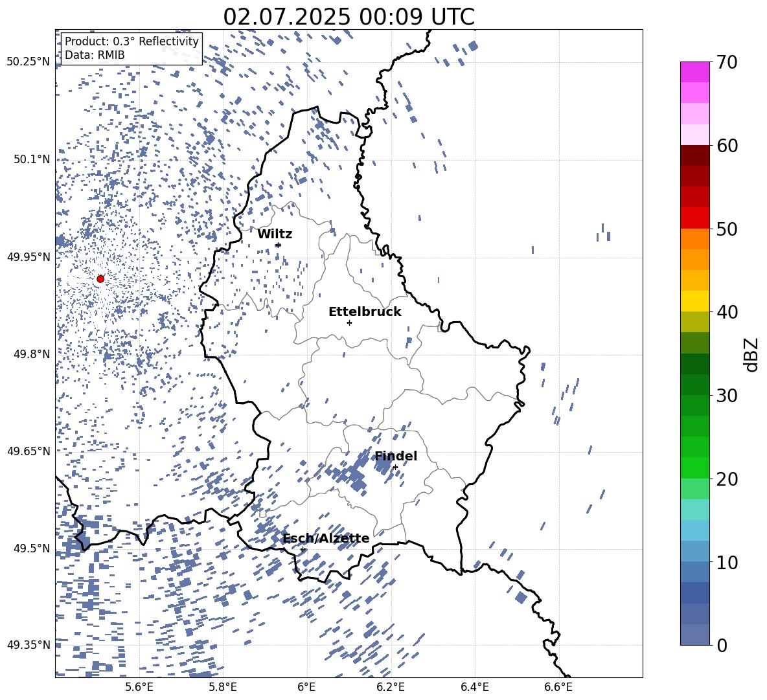The height and width of the screenshot is (700, 767).
Task: Pick the darkest green swatch just below 35 dBZ
Action: coord(694,364)
